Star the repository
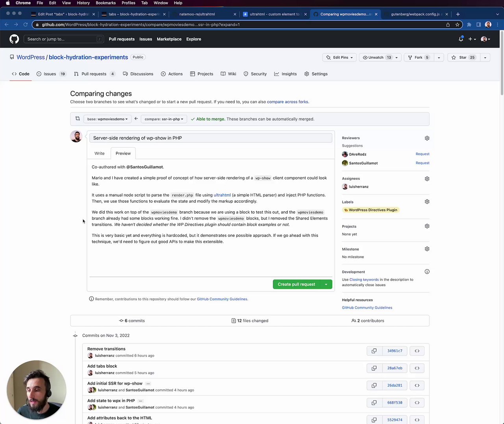Viewport: 504px width, 424px height. coord(463,57)
